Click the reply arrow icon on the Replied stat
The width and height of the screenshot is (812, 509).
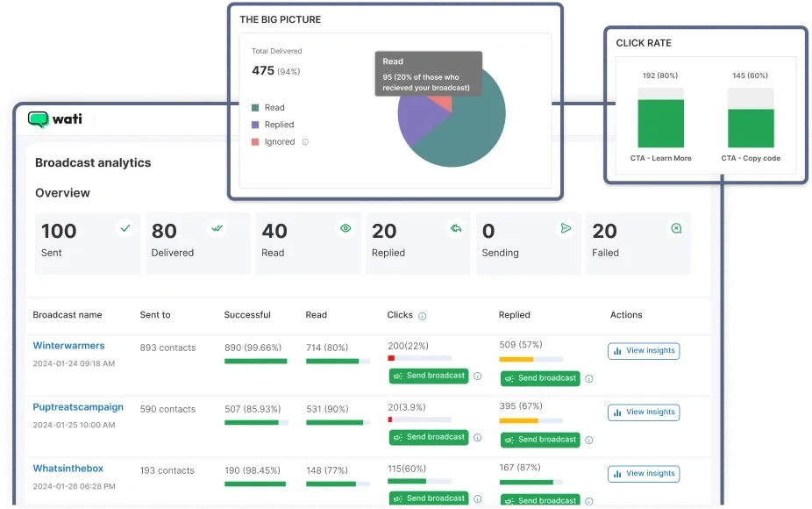[456, 228]
